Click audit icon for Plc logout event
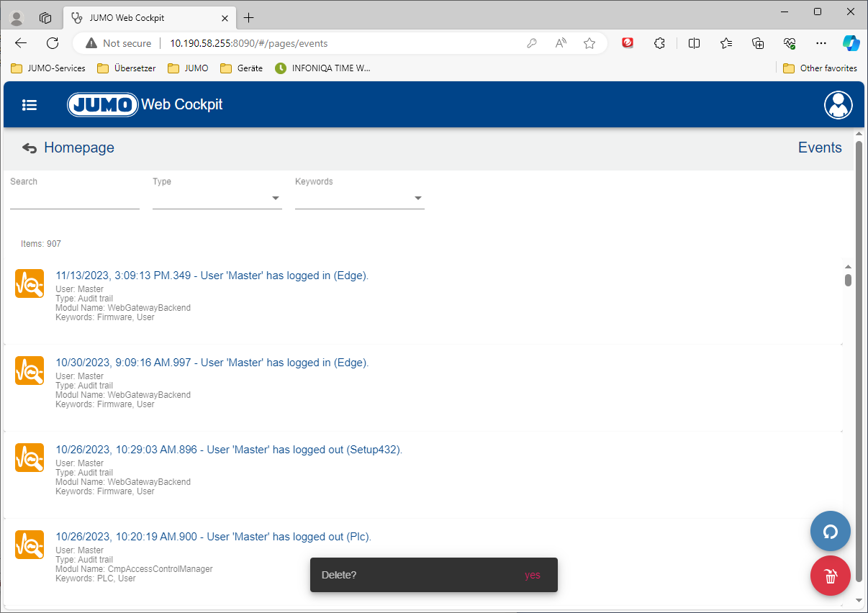The image size is (868, 613). 30,545
